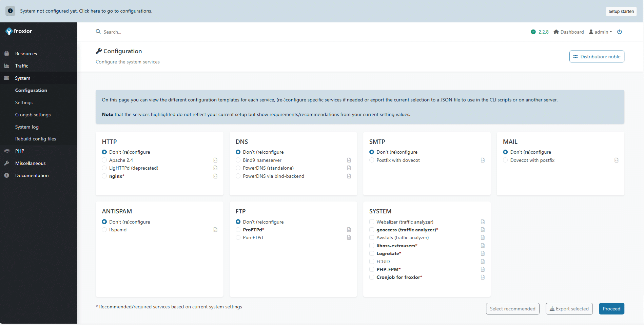Choose Postfix with dovecot radio option
This screenshot has width=644, height=325.
(372, 160)
